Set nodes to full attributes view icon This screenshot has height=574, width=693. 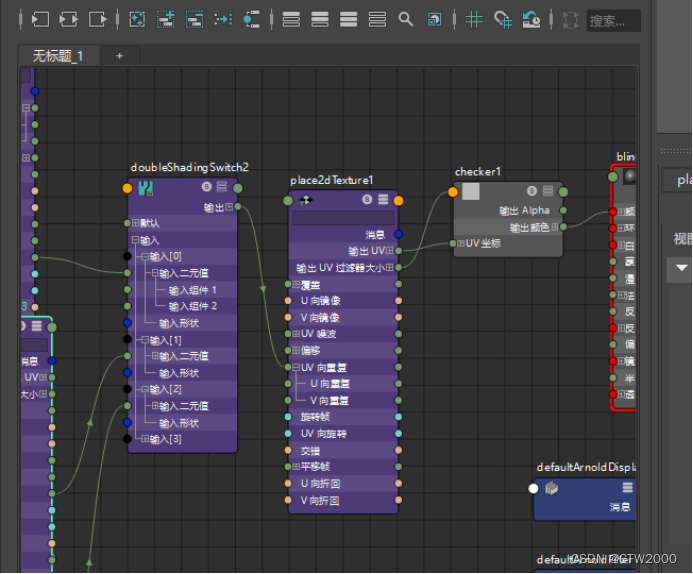(348, 19)
